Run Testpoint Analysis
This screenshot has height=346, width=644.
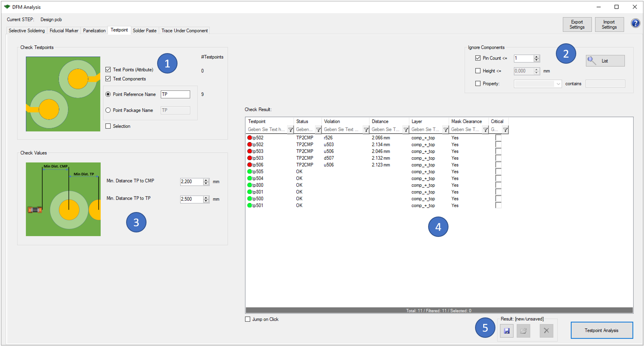pyautogui.click(x=602, y=330)
